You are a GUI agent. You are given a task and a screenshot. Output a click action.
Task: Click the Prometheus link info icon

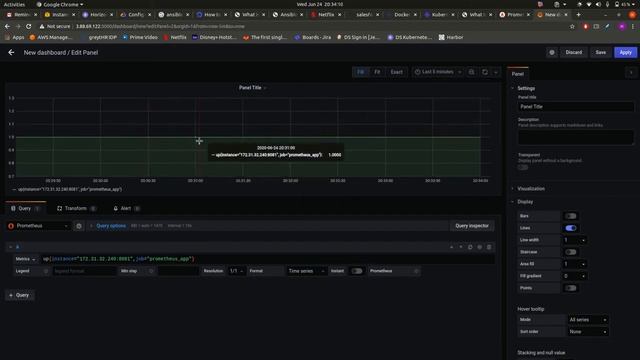pyautogui.click(x=416, y=271)
